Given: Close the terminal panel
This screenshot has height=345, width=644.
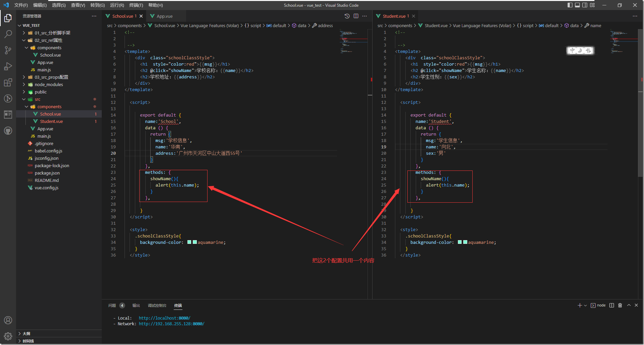Looking at the screenshot, I should coord(636,305).
